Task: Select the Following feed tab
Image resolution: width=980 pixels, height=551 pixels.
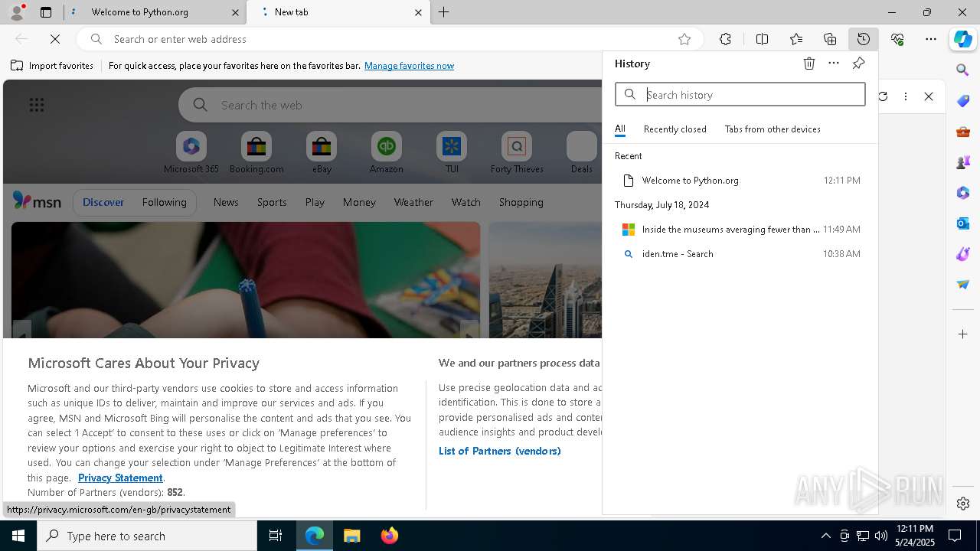Action: click(x=164, y=202)
